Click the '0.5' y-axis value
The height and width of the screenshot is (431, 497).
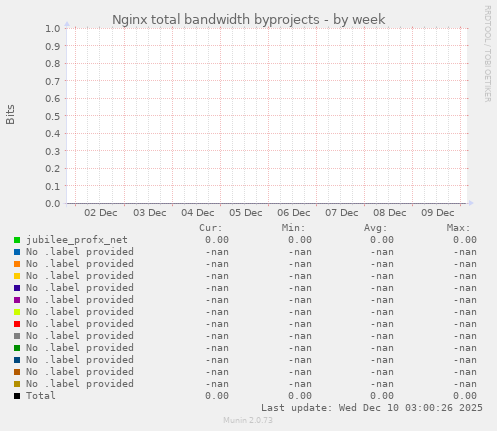point(53,116)
